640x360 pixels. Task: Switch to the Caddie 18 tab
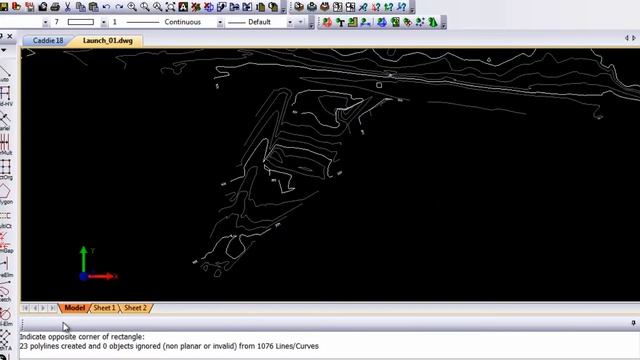(48, 41)
